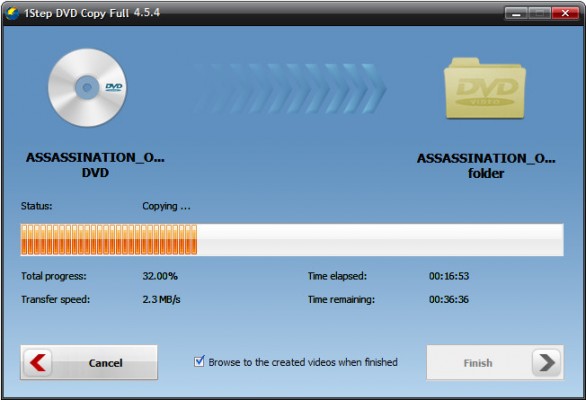Click the 'Browse to the created videos when finished' label
Image resolution: width=586 pixels, height=400 pixels.
(303, 362)
